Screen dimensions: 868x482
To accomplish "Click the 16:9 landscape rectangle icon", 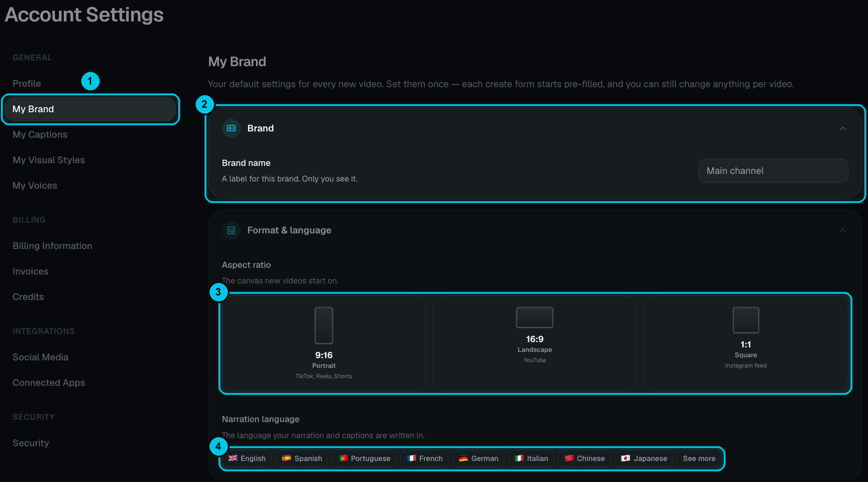I will tap(535, 317).
